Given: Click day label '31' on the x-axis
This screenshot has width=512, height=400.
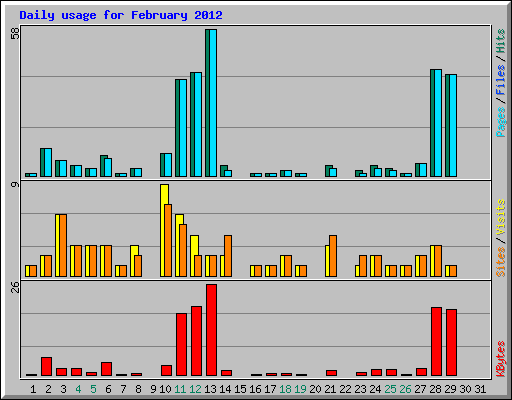Looking at the screenshot, I should (480, 389).
